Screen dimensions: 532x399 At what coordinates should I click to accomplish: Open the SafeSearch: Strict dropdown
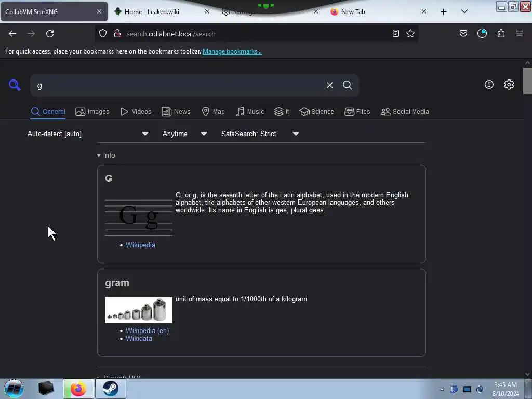(260, 134)
